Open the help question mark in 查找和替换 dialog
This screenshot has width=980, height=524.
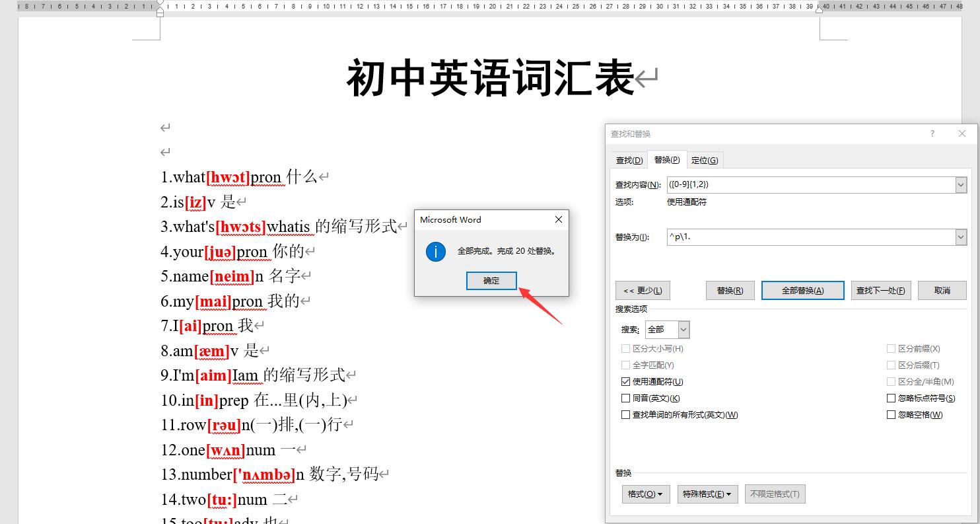[932, 133]
